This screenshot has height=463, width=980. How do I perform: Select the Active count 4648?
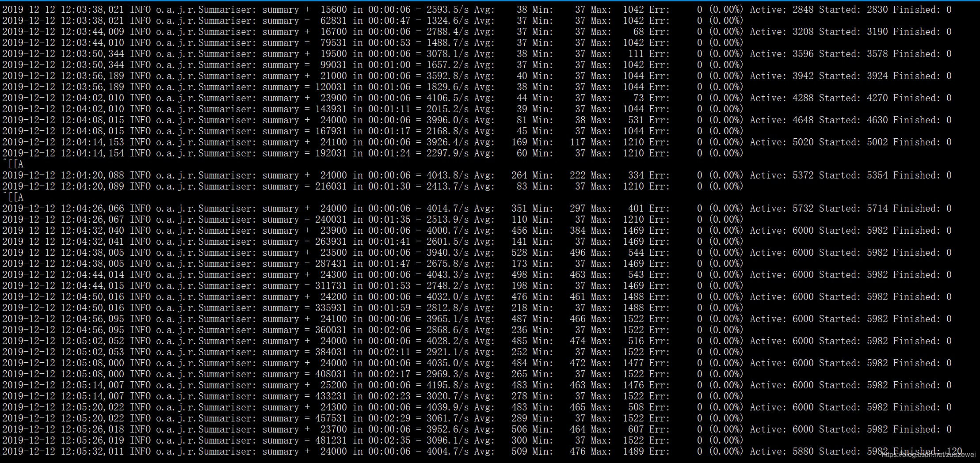[803, 120]
